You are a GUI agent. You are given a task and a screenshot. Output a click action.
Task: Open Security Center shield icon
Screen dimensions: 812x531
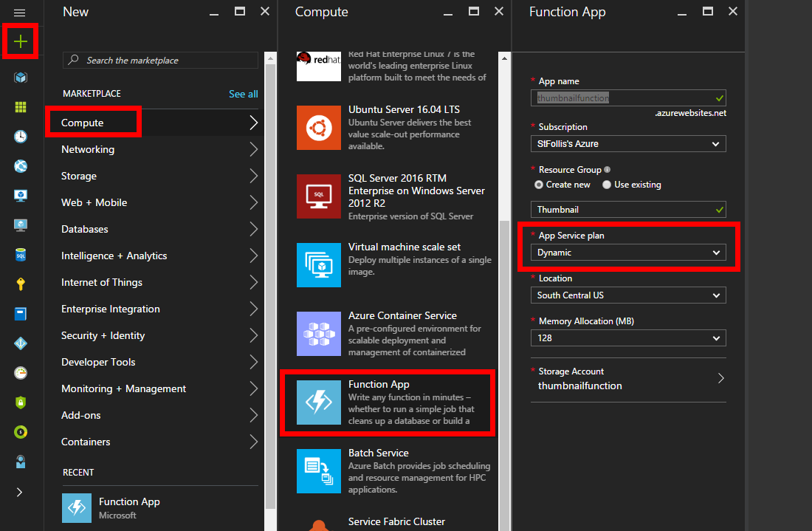pos(20,401)
